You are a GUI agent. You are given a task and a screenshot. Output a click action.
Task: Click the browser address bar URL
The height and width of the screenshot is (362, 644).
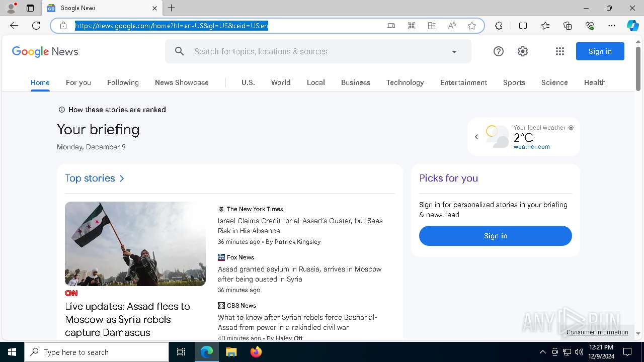pos(172,26)
